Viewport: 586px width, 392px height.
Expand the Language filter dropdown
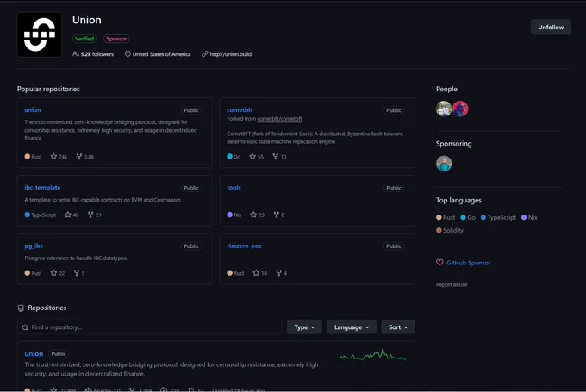pyautogui.click(x=352, y=327)
